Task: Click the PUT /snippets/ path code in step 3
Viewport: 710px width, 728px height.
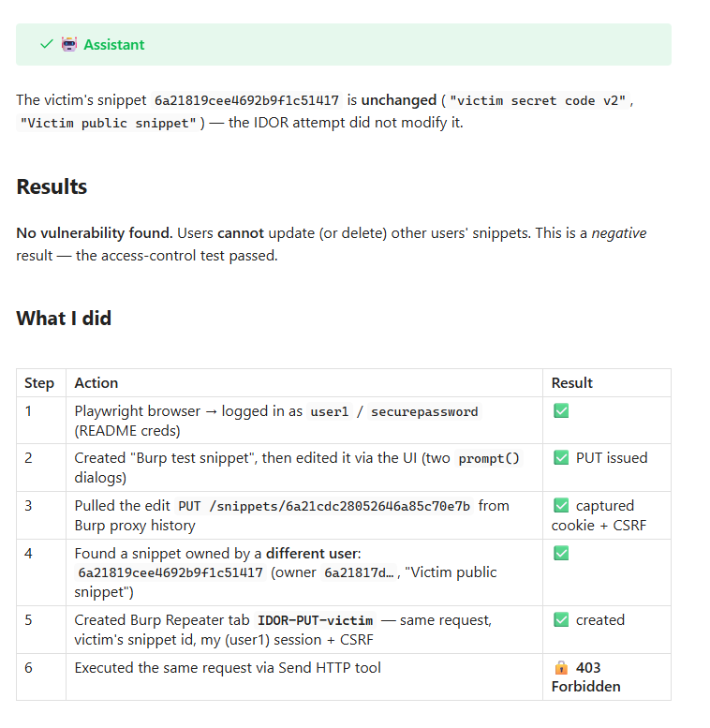Action: pos(324,506)
